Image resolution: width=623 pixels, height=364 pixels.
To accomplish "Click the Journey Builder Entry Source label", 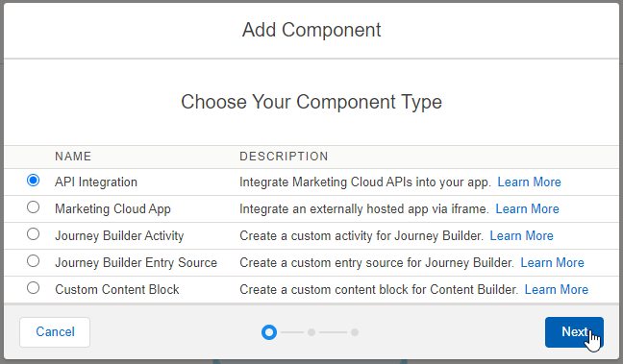I will (x=136, y=263).
